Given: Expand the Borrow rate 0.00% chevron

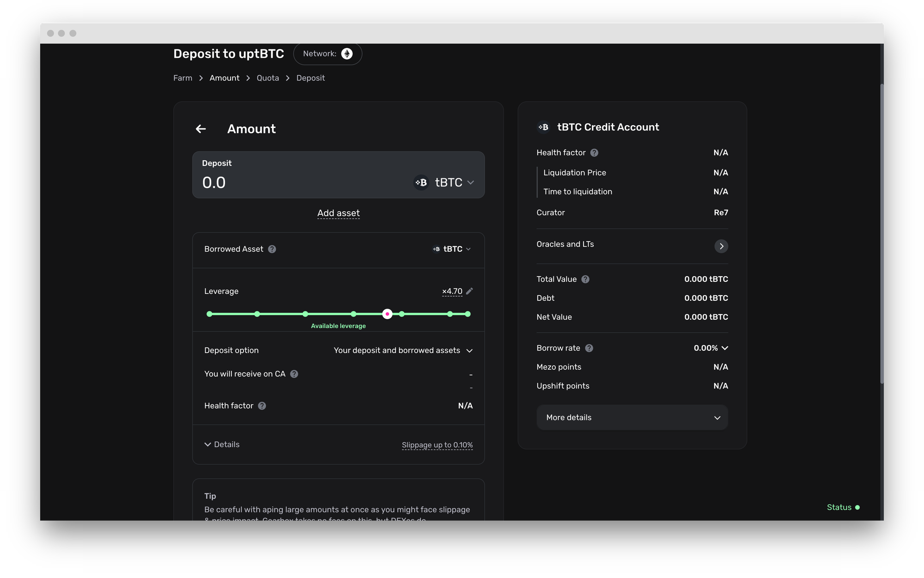Looking at the screenshot, I should tap(724, 348).
